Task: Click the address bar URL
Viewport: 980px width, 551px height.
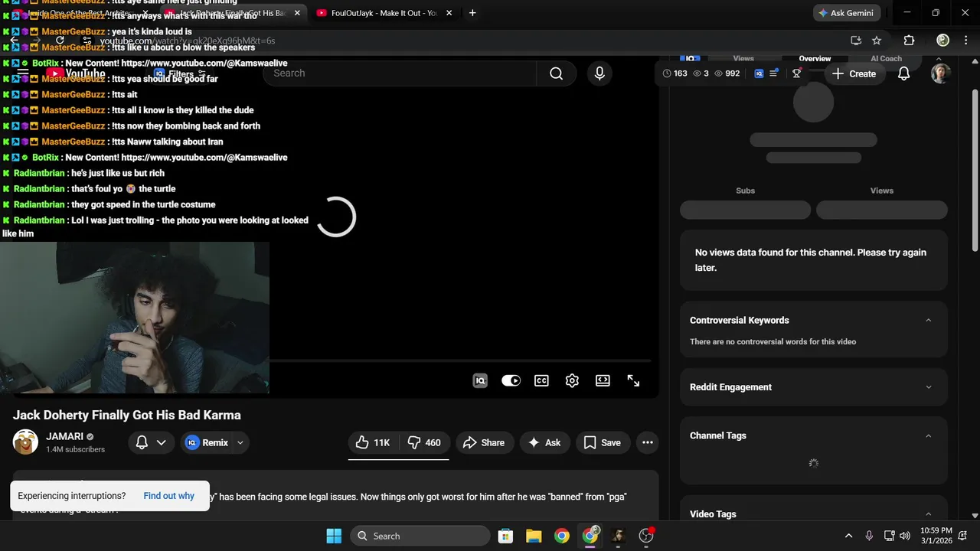Action: coord(188,41)
